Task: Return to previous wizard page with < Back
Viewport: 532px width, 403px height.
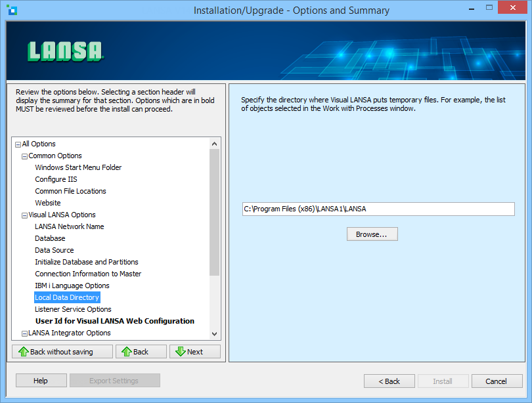Action: click(389, 381)
